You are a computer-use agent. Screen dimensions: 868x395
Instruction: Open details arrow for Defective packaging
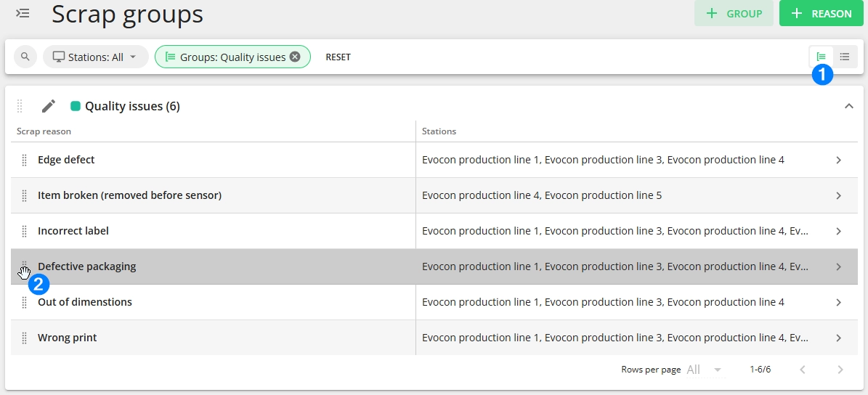tap(839, 266)
